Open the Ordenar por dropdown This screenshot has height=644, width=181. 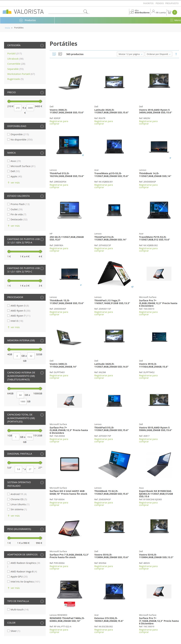pyautogui.click(x=158, y=54)
